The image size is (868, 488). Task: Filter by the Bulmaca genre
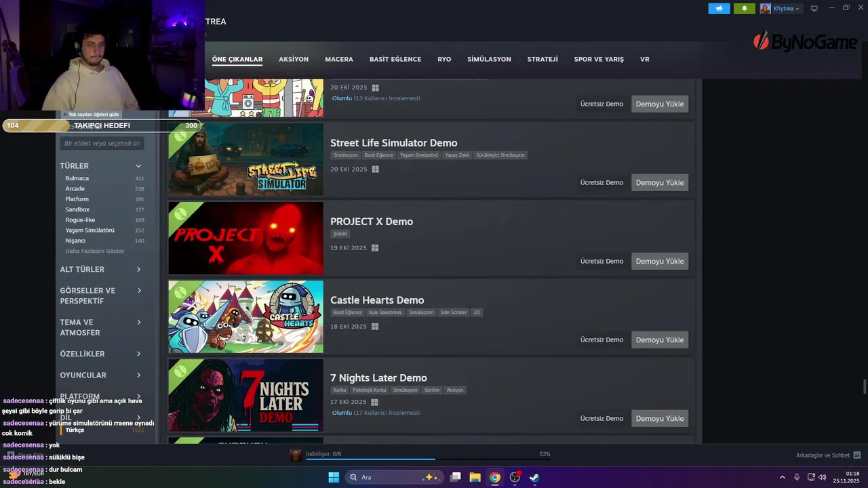77,178
